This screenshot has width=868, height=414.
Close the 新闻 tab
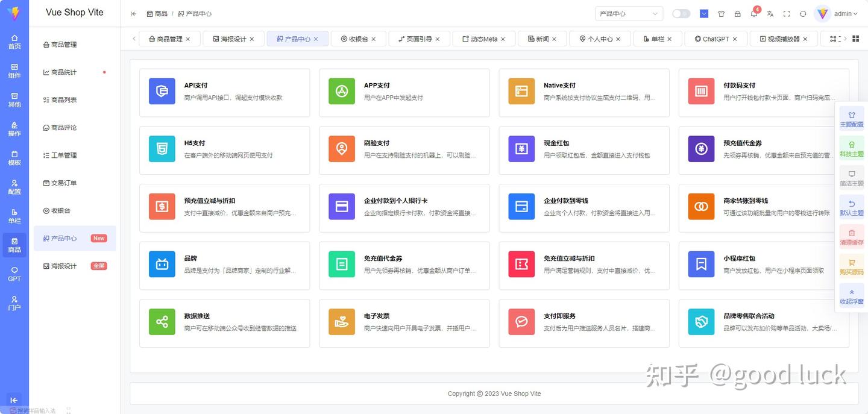[555, 39]
